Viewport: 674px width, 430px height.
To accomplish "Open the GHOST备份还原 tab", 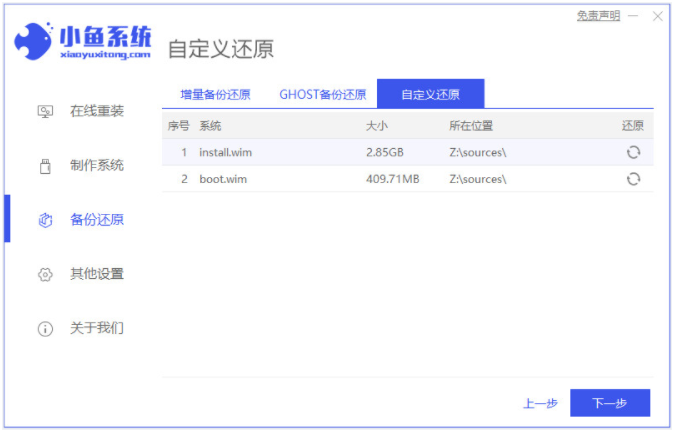I will 322,95.
